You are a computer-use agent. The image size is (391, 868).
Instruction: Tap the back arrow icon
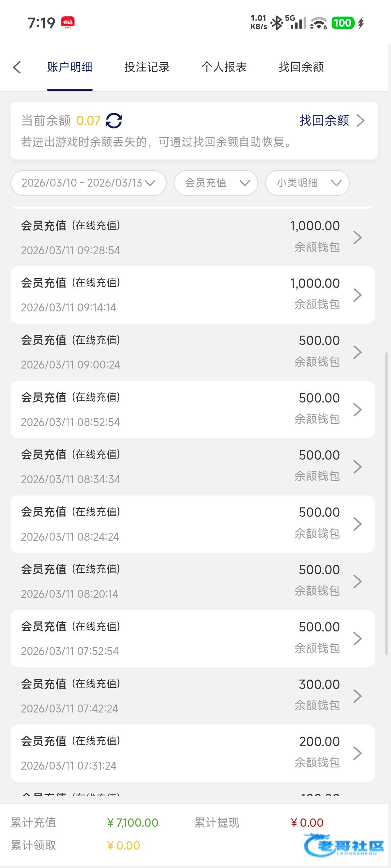[17, 67]
